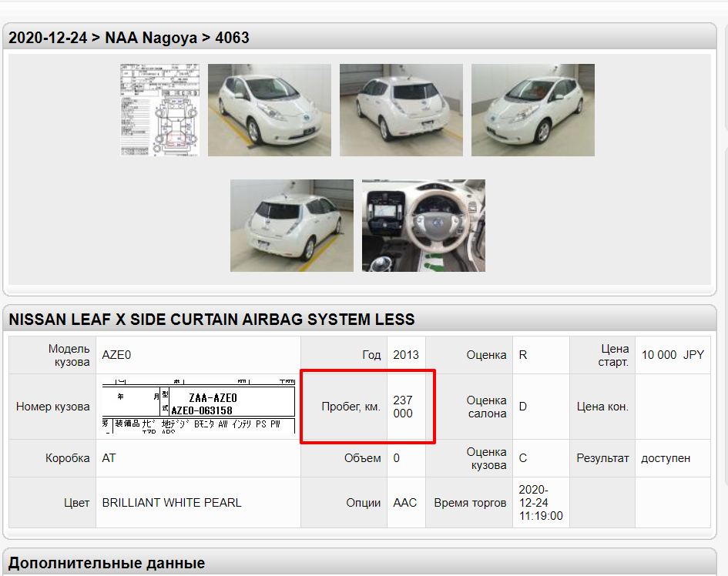Click the chassis number image ZAA-AZE0

199,406
